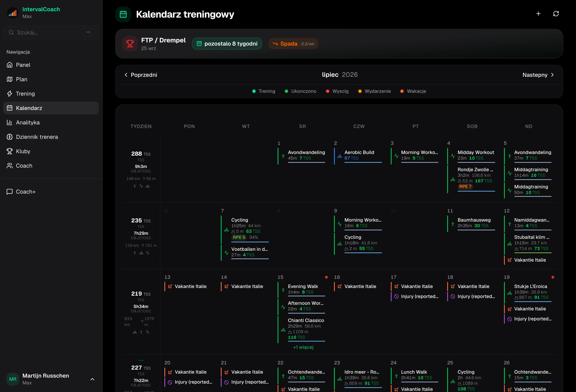The image size is (576, 392).
Task: Click the bike icon of Aerobic Build
Action: coord(340,156)
